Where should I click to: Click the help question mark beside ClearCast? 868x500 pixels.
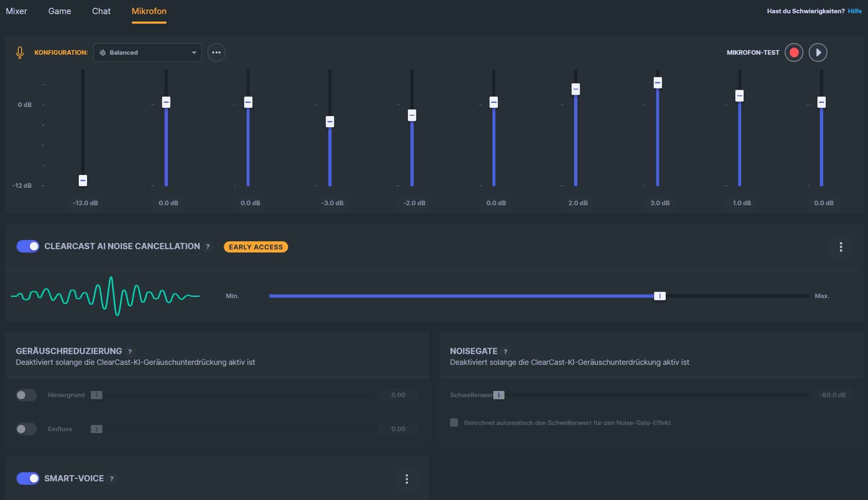tap(208, 247)
